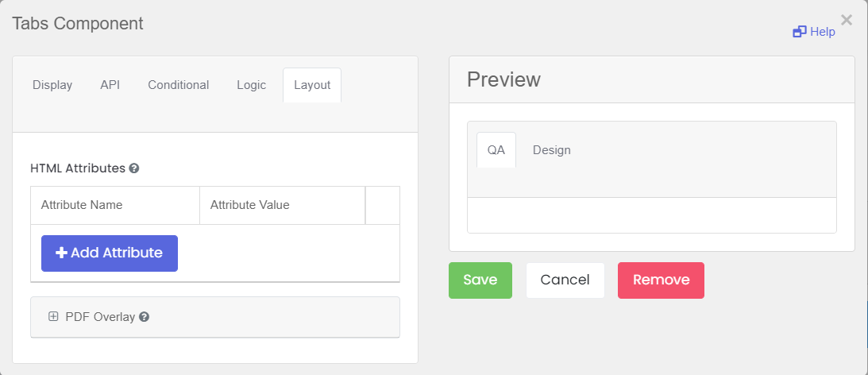Click the HTML Attributes help question icon
The width and height of the screenshot is (868, 375).
[134, 168]
